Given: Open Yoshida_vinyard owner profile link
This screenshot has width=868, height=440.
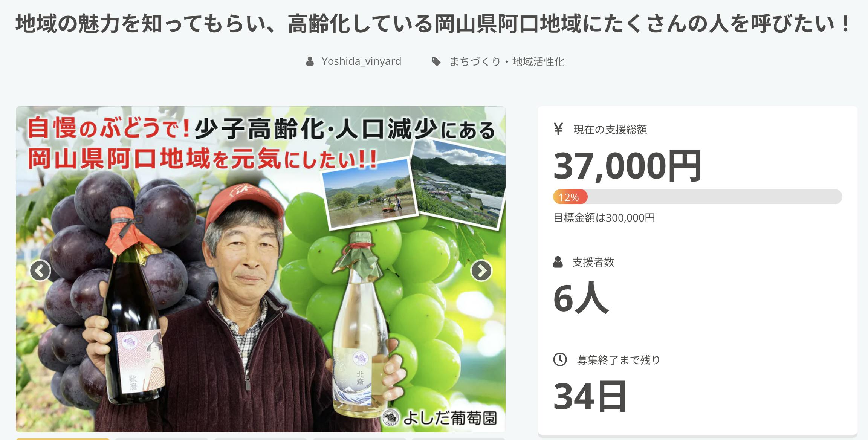Looking at the screenshot, I should click(361, 61).
